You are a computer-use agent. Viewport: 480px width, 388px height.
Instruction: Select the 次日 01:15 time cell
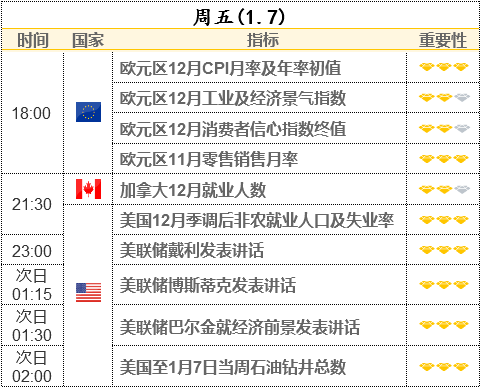pos(32,285)
